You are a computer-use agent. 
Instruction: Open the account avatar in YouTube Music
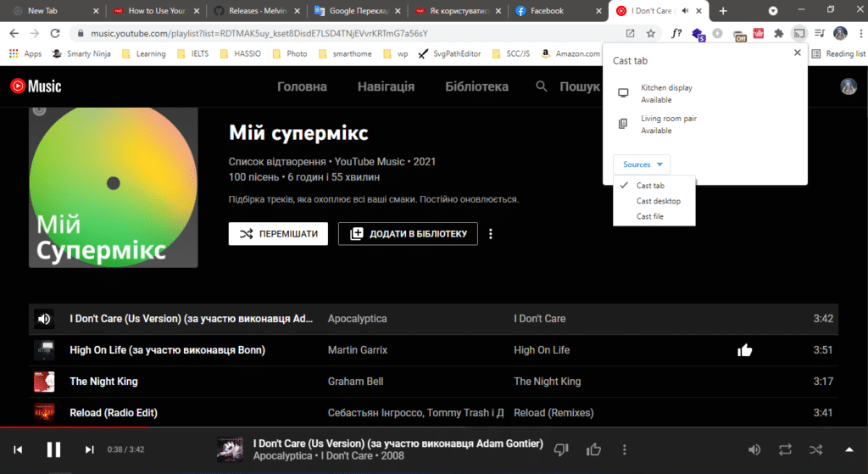click(x=848, y=86)
